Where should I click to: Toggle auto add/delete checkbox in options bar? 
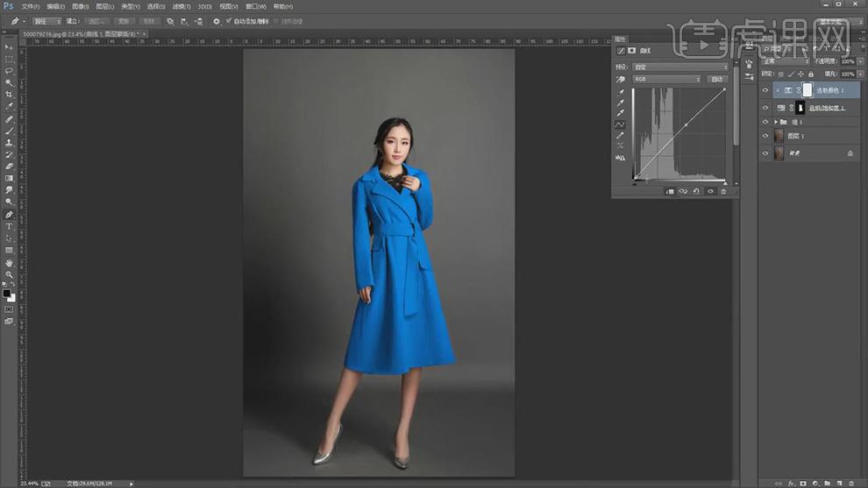pos(229,21)
